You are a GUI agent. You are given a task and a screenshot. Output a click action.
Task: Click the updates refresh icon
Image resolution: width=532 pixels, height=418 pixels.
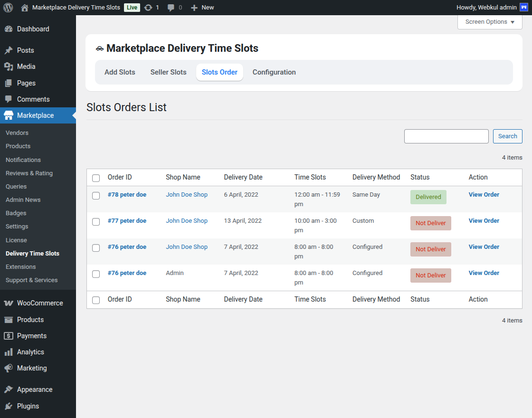coord(148,8)
